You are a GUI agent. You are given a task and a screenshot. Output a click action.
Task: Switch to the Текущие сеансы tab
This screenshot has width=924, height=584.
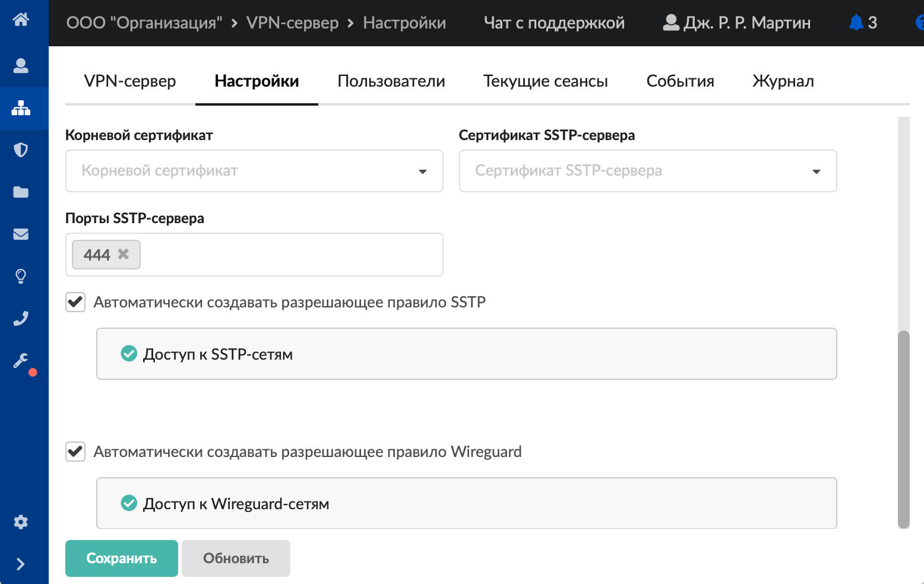546,81
